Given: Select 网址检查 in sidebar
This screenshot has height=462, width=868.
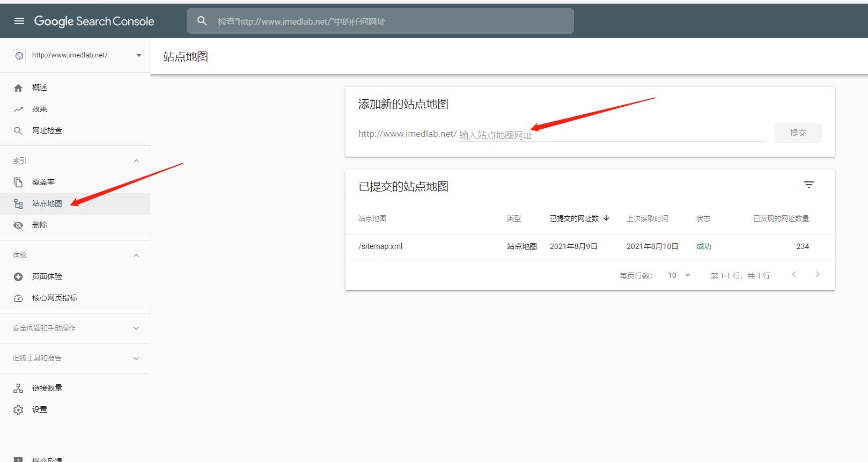Looking at the screenshot, I should pyautogui.click(x=47, y=131).
